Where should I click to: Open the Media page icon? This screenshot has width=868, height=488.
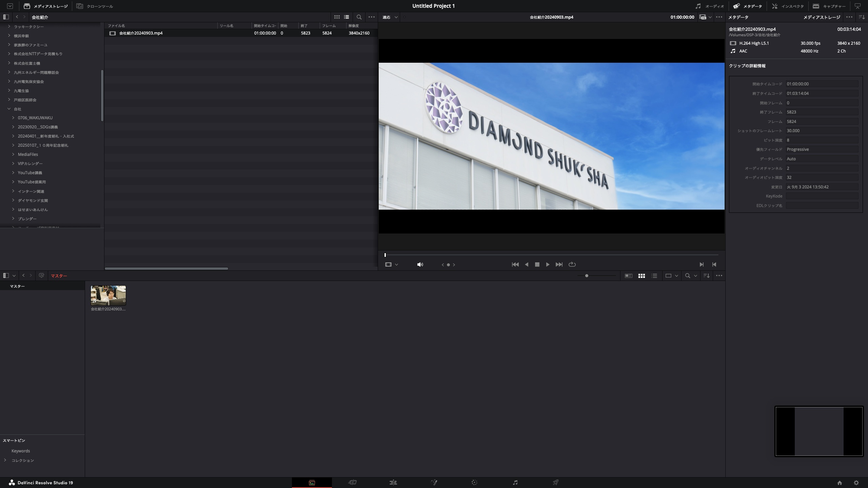(x=312, y=483)
